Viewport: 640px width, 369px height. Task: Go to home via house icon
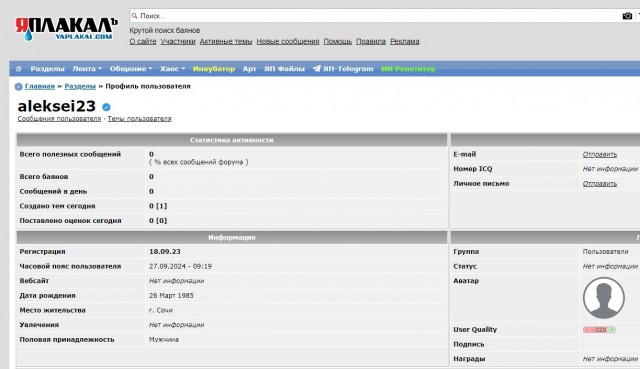[x=18, y=69]
